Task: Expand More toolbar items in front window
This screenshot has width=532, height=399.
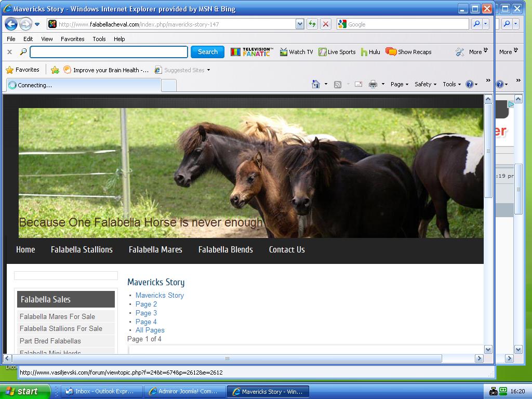Action: pyautogui.click(x=478, y=51)
